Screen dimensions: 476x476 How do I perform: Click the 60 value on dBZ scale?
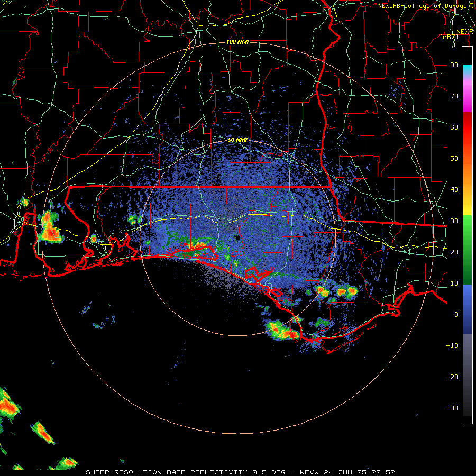point(454,127)
